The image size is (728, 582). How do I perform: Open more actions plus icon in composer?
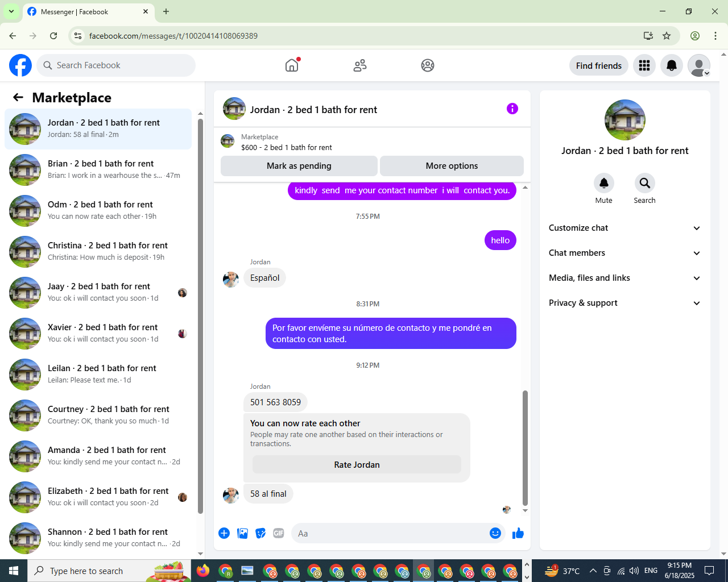coord(224,533)
